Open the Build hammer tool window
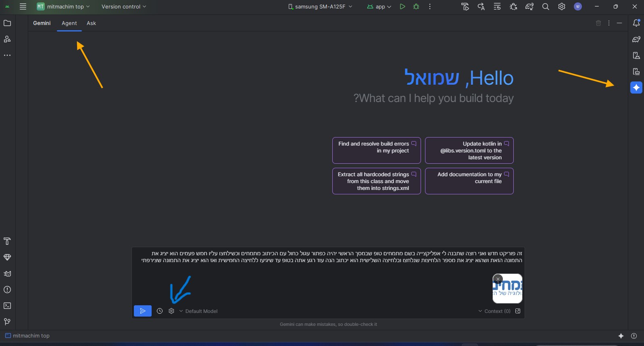The height and width of the screenshot is (346, 644). point(7,241)
